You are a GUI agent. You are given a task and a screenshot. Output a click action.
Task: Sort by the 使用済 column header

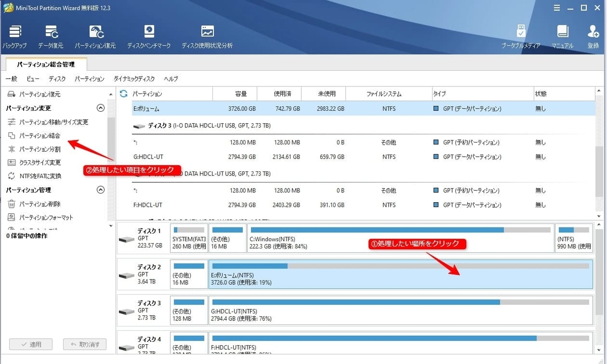(x=279, y=94)
